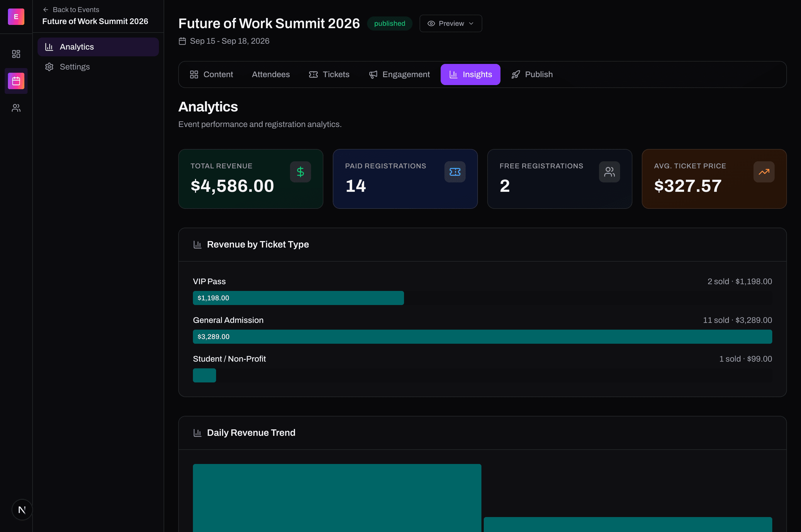
Task: Select the Insights tab
Action: pyautogui.click(x=470, y=74)
